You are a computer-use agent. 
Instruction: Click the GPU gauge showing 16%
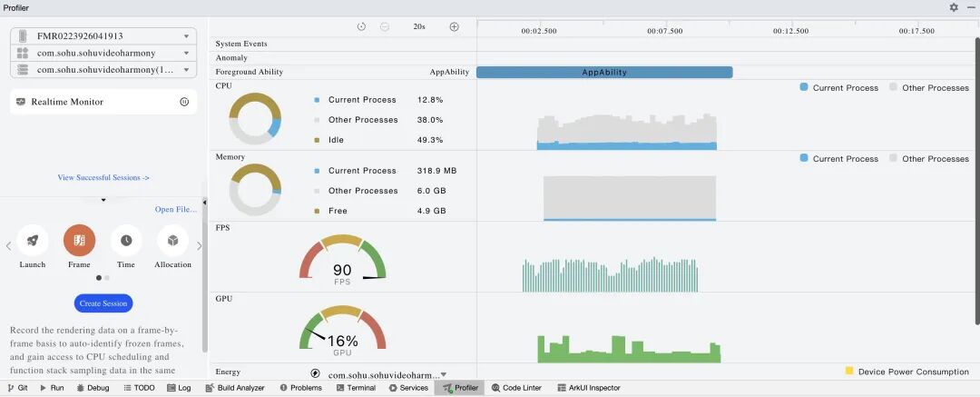[x=342, y=331]
